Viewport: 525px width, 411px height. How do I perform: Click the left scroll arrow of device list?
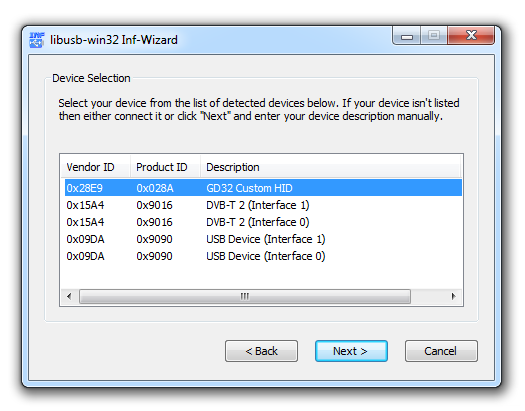point(69,297)
